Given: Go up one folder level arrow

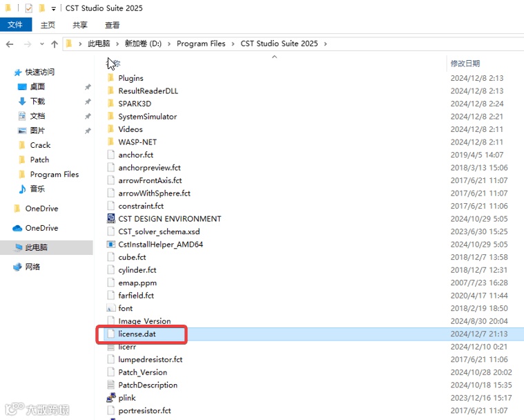Looking at the screenshot, I should point(55,44).
